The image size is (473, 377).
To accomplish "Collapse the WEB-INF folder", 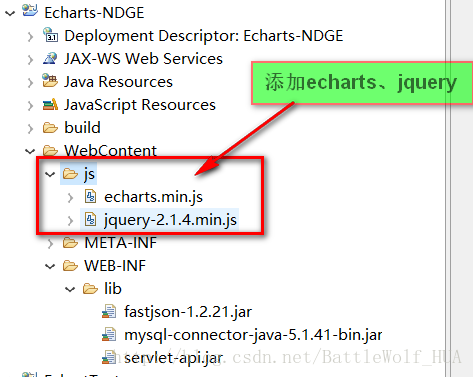I will 50,266.
